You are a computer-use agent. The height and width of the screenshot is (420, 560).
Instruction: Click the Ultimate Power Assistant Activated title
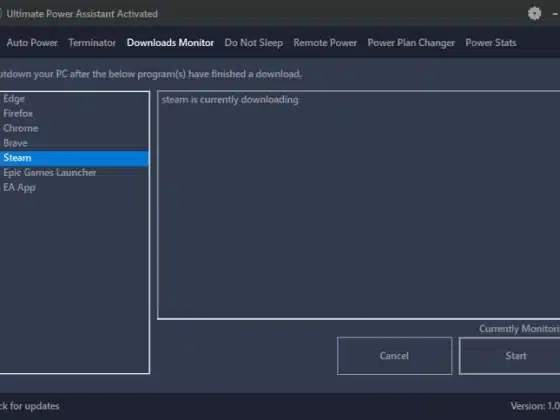click(82, 14)
